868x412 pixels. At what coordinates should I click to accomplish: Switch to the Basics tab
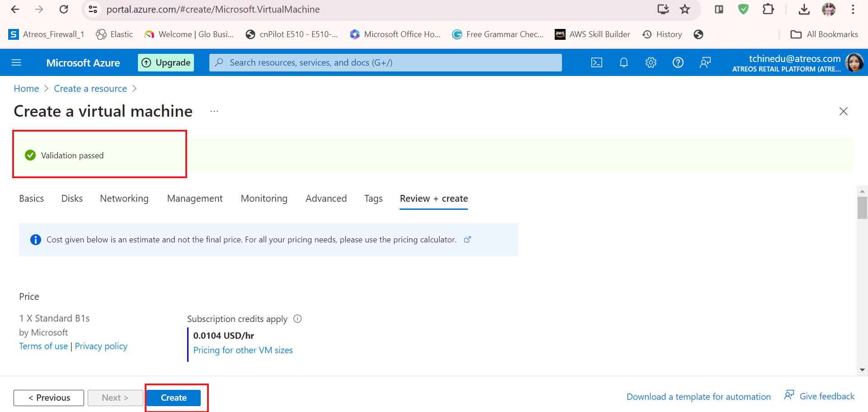tap(32, 199)
